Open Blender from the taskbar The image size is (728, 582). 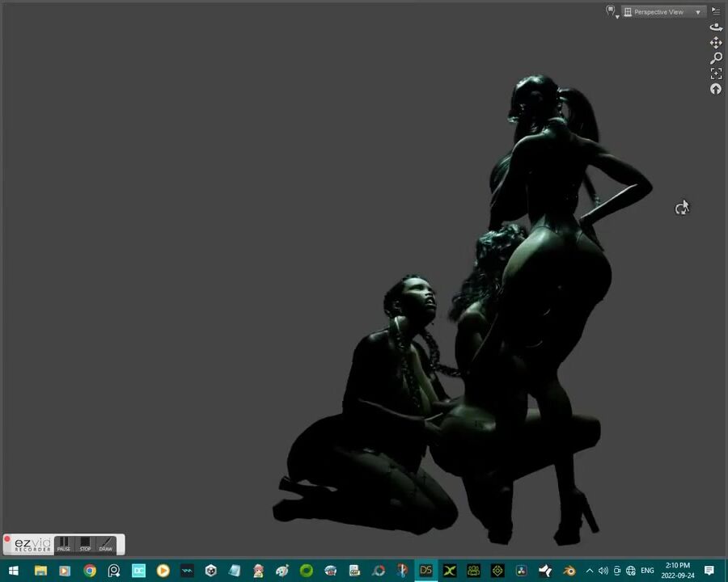pos(569,571)
